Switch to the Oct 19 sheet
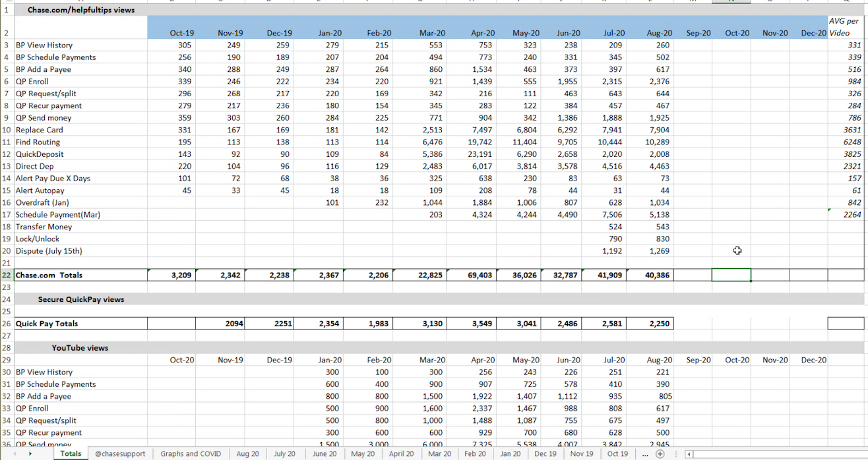This screenshot has height=460, width=868. click(x=618, y=453)
